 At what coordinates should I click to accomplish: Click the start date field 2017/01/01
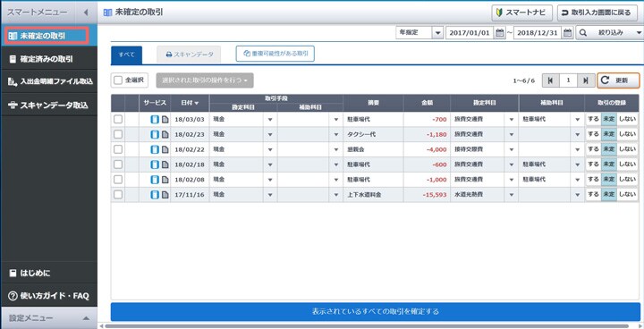click(470, 33)
